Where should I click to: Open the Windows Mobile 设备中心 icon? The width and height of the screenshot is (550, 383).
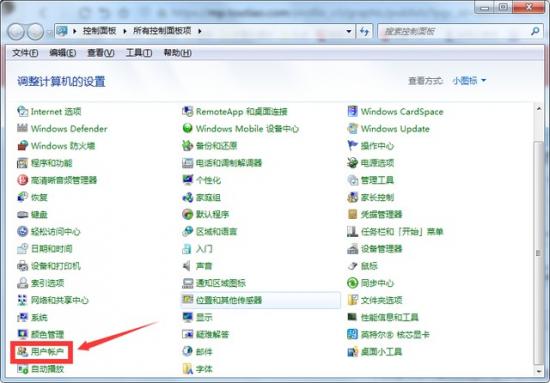tap(188, 129)
